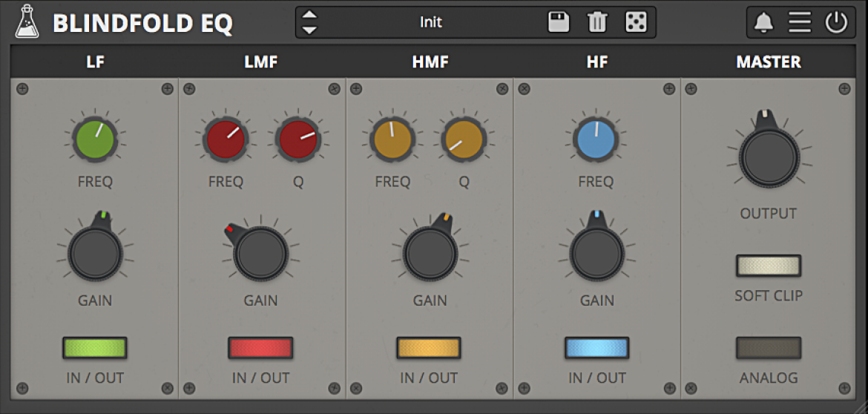Viewport: 868px width, 414px height.
Task: Click the HF GAIN knob
Action: tap(596, 254)
